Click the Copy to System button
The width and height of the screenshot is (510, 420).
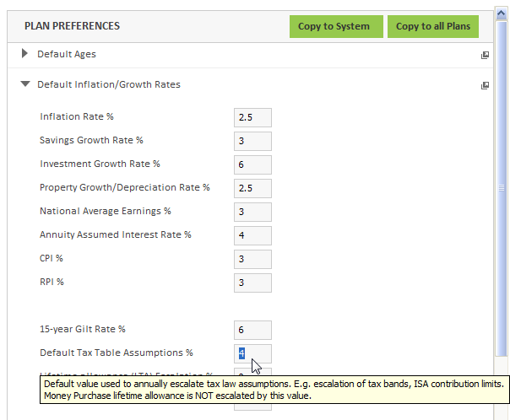tap(336, 26)
